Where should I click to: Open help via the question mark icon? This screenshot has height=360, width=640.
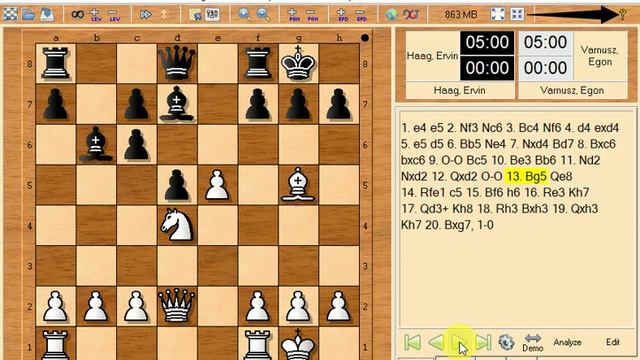coord(622,15)
